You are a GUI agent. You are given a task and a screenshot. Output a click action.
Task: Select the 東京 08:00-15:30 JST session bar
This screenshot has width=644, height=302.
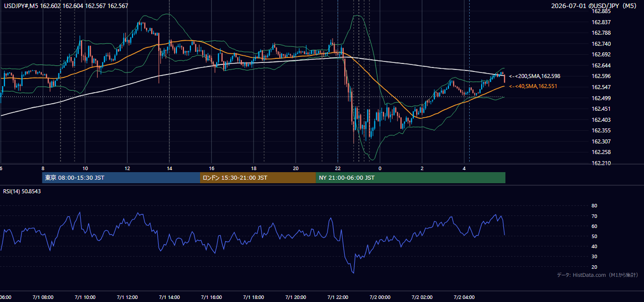pyautogui.click(x=121, y=178)
